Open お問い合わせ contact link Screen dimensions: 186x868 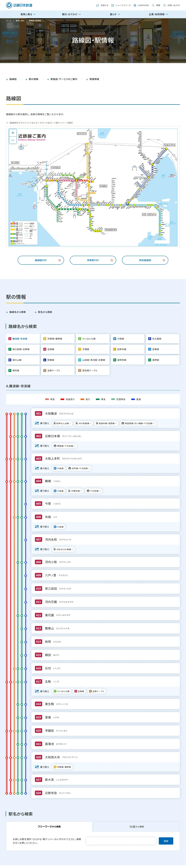click(x=172, y=5)
